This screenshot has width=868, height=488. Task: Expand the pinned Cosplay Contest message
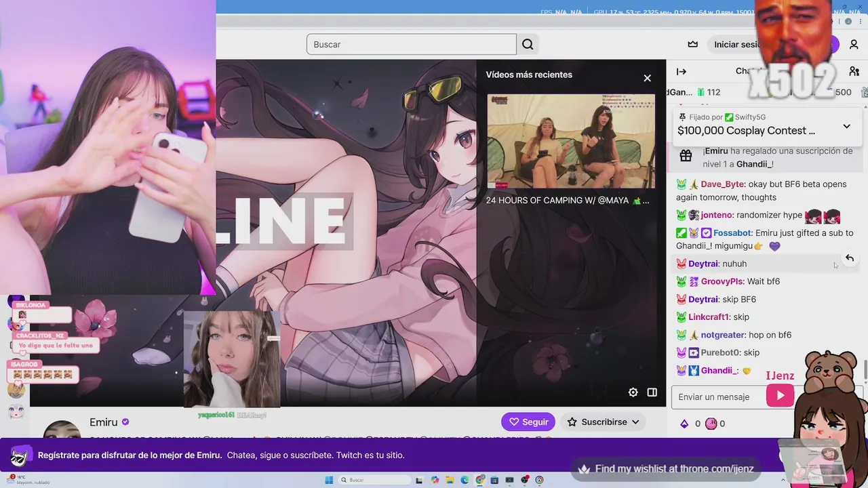pyautogui.click(x=846, y=126)
